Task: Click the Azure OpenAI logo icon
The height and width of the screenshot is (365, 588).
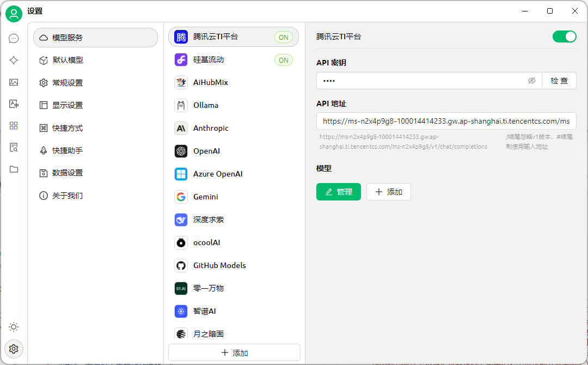Action: tap(181, 174)
